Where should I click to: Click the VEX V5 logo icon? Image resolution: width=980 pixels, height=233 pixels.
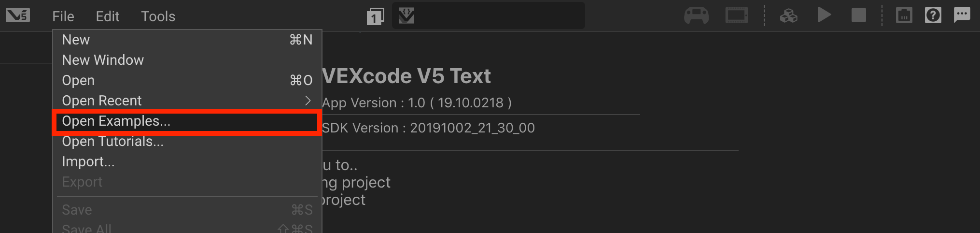point(18,15)
